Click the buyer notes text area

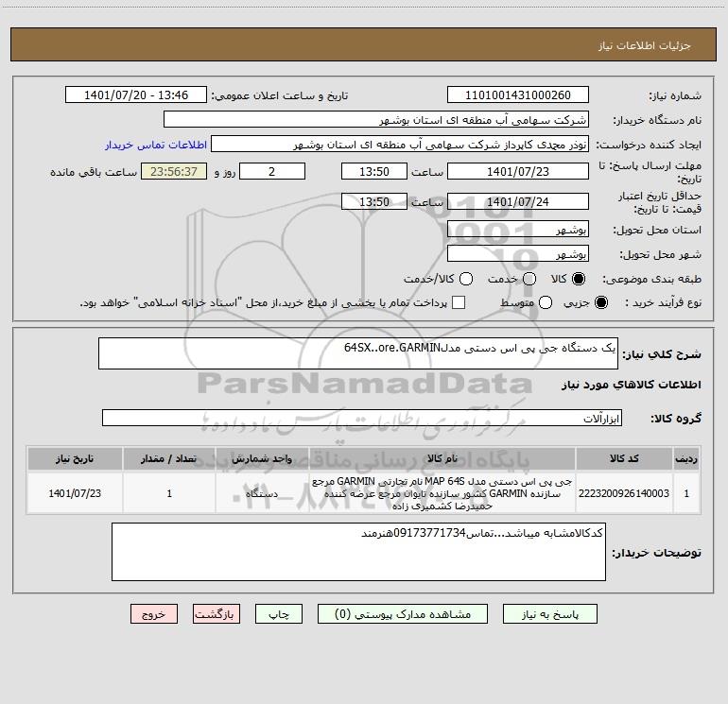tap(358, 552)
